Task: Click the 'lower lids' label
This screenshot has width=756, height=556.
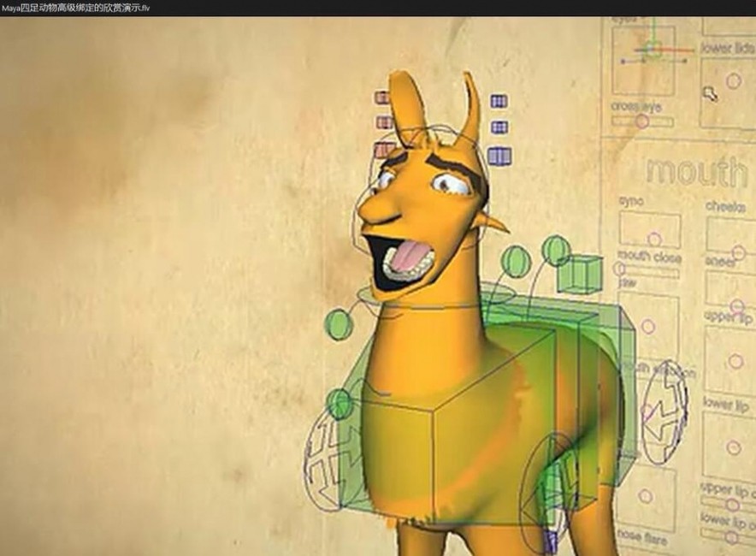Action: coord(728,48)
